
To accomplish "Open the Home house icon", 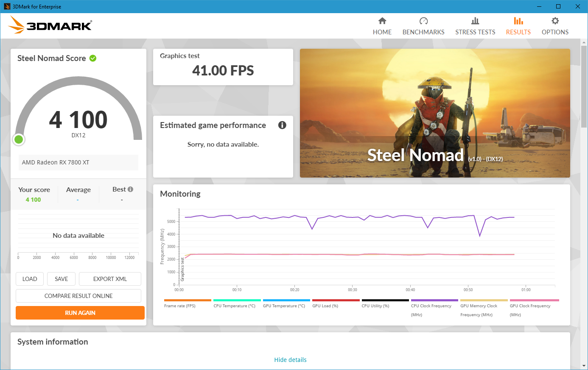I will coord(382,21).
